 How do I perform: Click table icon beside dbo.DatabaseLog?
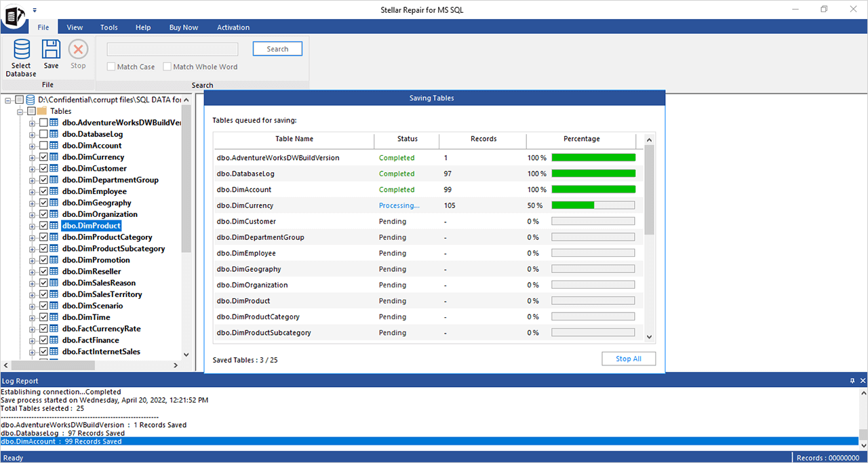54,134
